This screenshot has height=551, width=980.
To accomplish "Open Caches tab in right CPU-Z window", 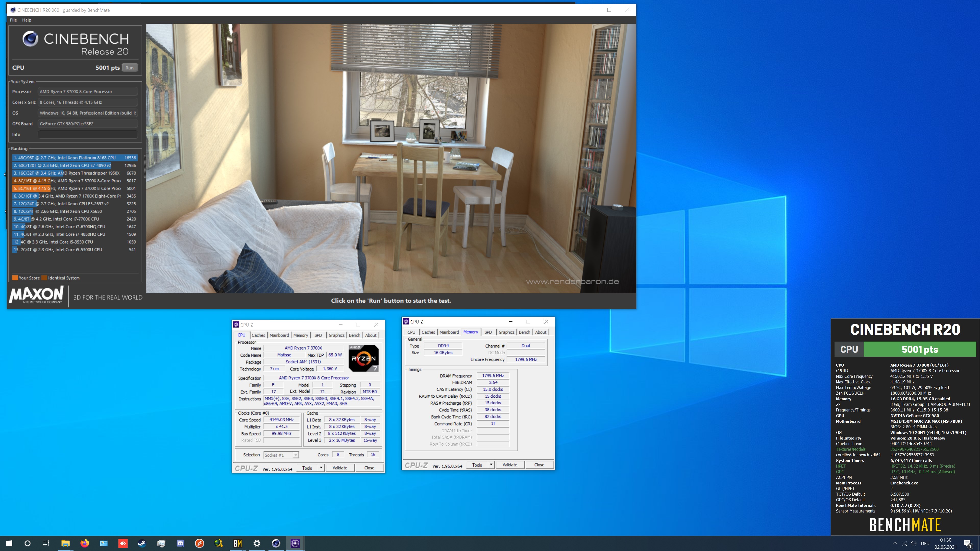I will click(428, 332).
